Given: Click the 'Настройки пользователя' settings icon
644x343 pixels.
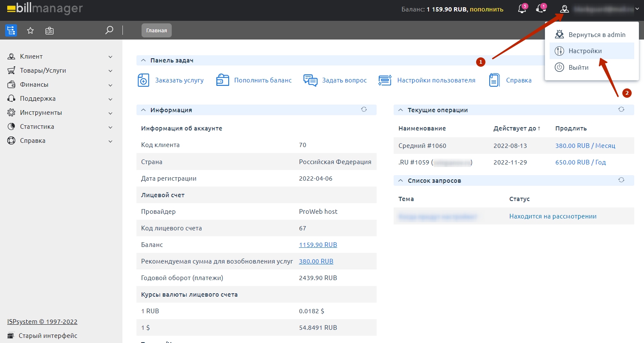Looking at the screenshot, I should 385,80.
